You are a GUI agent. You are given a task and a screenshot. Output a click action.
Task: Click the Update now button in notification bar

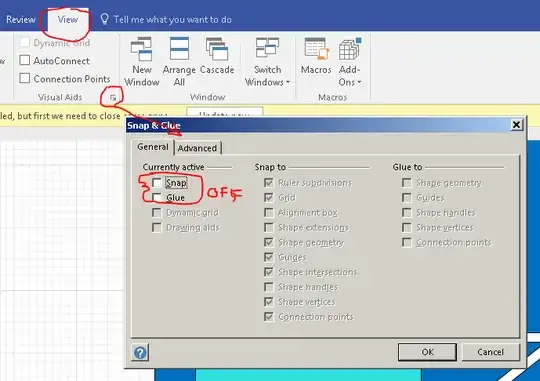click(225, 112)
